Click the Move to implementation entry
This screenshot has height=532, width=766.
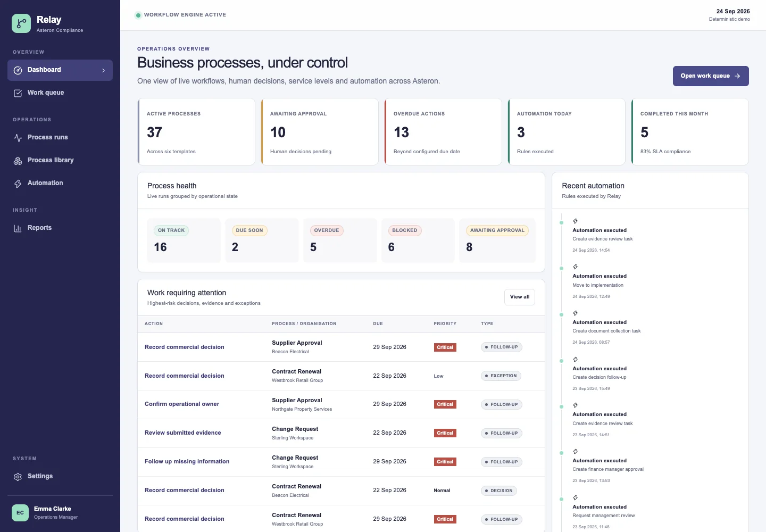click(598, 285)
